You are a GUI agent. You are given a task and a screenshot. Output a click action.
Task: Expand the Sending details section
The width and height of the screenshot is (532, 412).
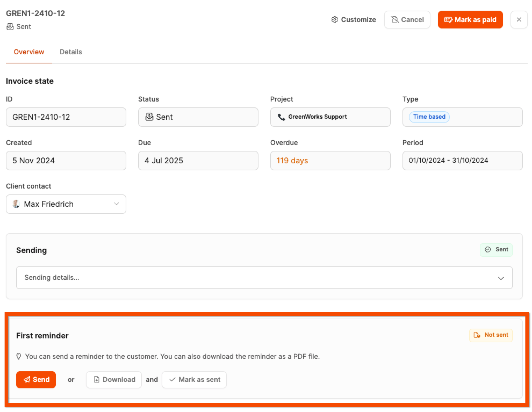tap(500, 278)
